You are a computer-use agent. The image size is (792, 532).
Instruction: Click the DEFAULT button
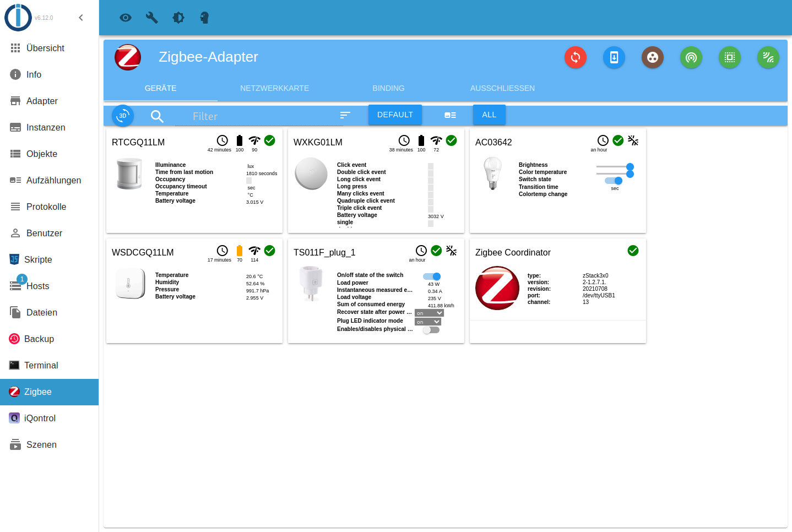pyautogui.click(x=395, y=115)
